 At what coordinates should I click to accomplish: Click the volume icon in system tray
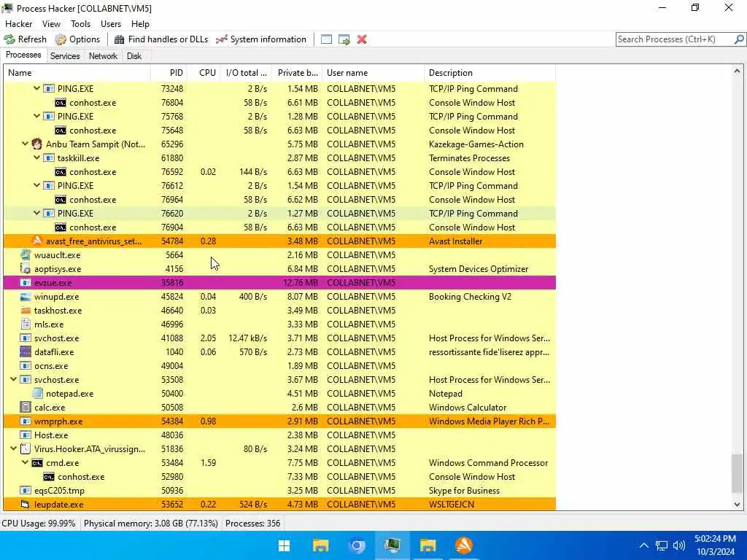pyautogui.click(x=679, y=545)
